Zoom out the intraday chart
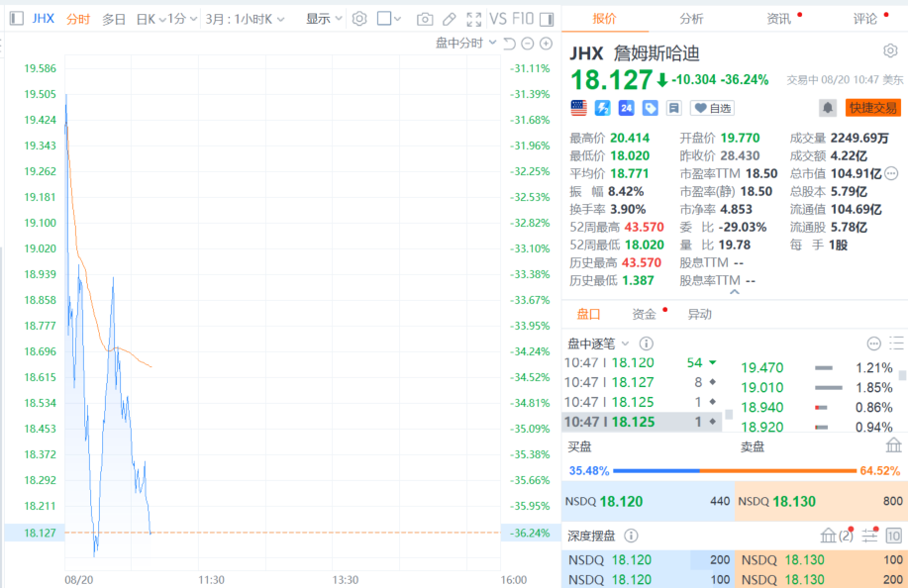Image resolution: width=908 pixels, height=588 pixels. coord(528,43)
